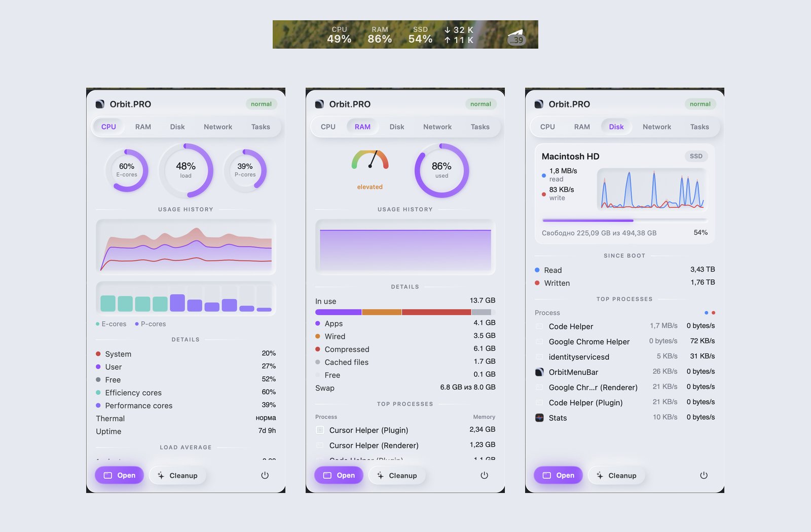This screenshot has height=532, width=811.
Task: Click the menu bar icon with the .39 badge
Action: click(x=516, y=37)
